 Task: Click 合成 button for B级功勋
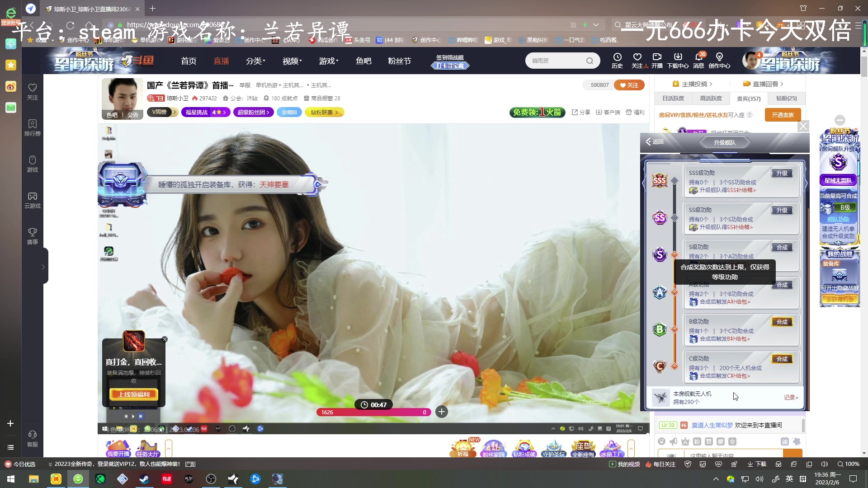(x=782, y=322)
